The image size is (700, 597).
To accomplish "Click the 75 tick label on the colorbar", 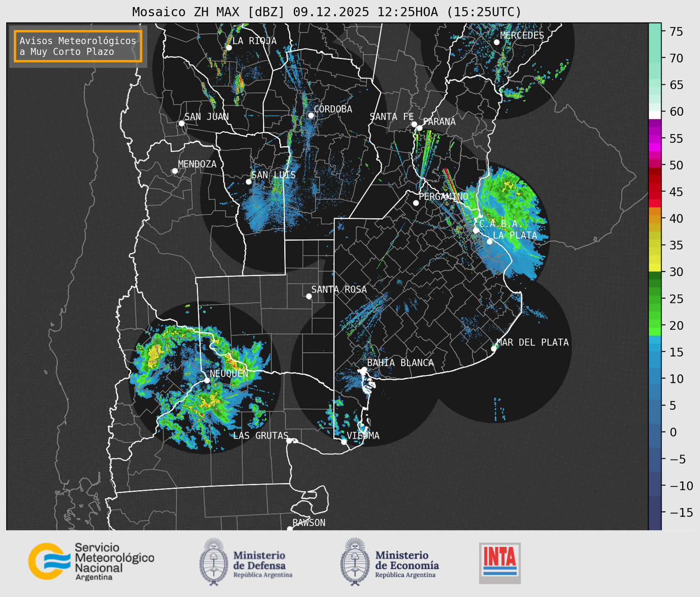I will click(x=676, y=32).
